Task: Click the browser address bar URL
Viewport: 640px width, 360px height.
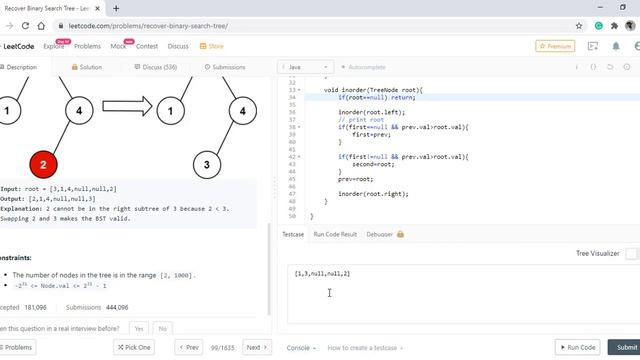Action: click(148, 26)
